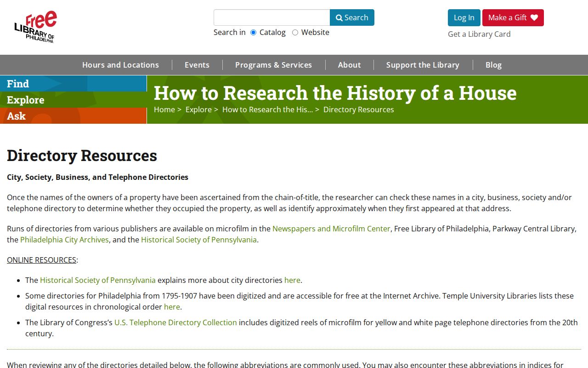Screen dimensions: 588x368
Task: Select the Explore sidebar tab
Action: 73,99
